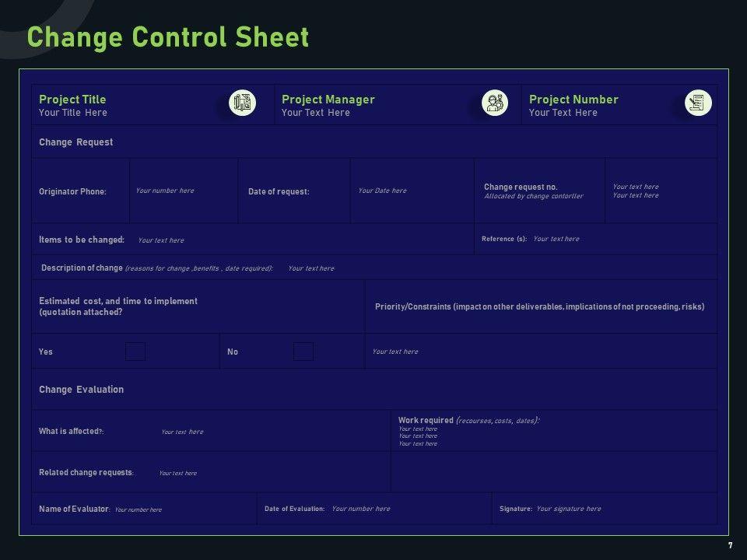Click the Date of request field
This screenshot has width=747, height=560.
[x=382, y=191]
